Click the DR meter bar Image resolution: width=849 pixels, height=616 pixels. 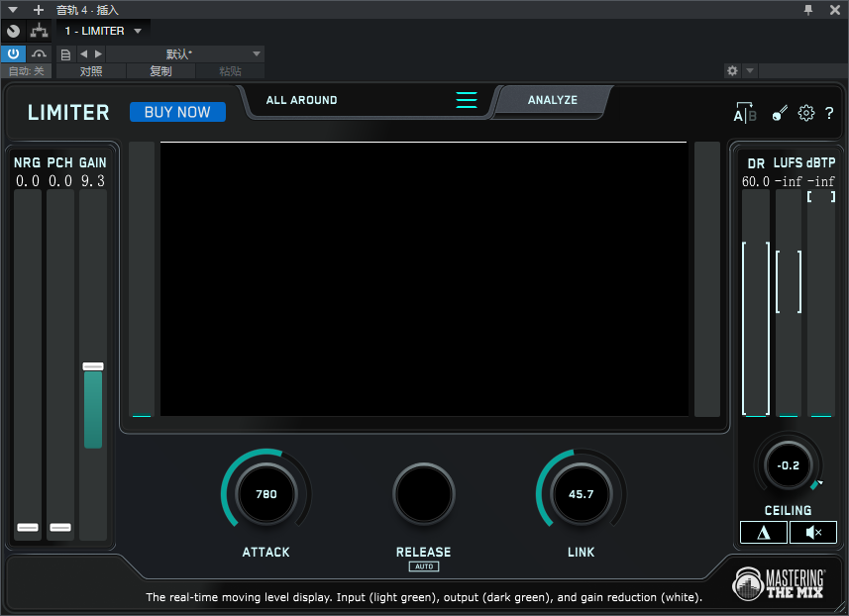(x=755, y=303)
